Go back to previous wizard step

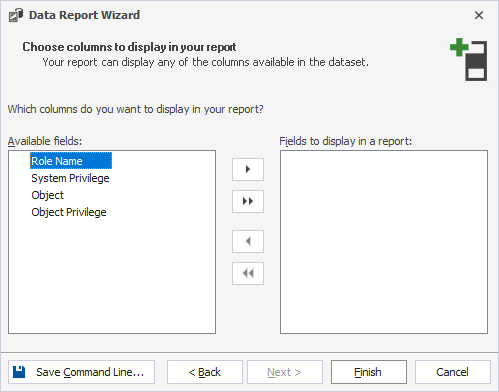205,372
